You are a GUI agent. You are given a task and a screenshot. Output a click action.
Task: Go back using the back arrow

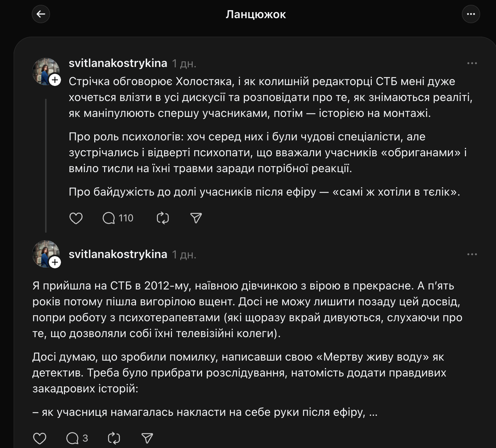click(41, 14)
